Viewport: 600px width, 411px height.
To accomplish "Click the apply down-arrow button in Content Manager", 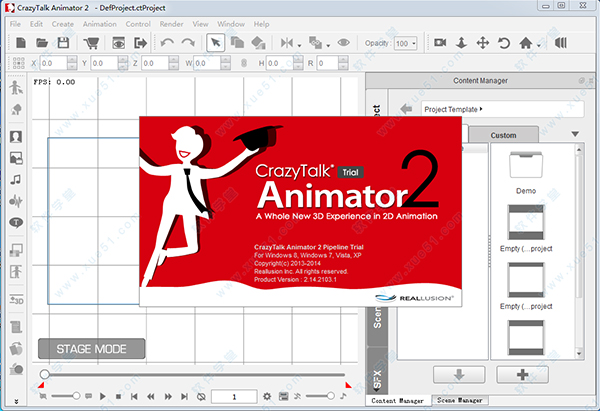I will tap(459, 374).
